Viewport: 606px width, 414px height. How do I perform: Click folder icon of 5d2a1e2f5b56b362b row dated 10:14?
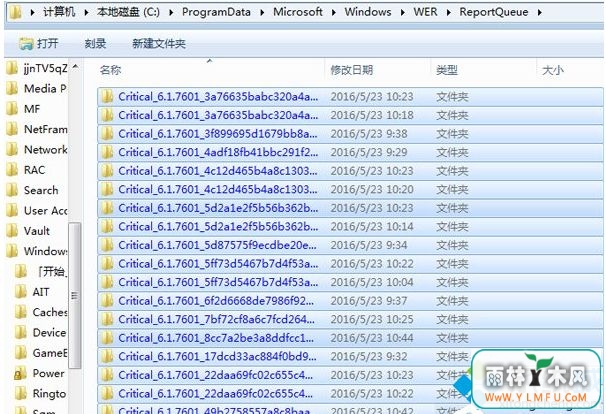tap(107, 227)
